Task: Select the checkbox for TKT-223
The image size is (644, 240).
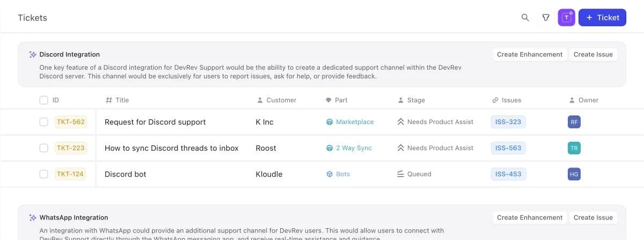Action: pyautogui.click(x=44, y=148)
